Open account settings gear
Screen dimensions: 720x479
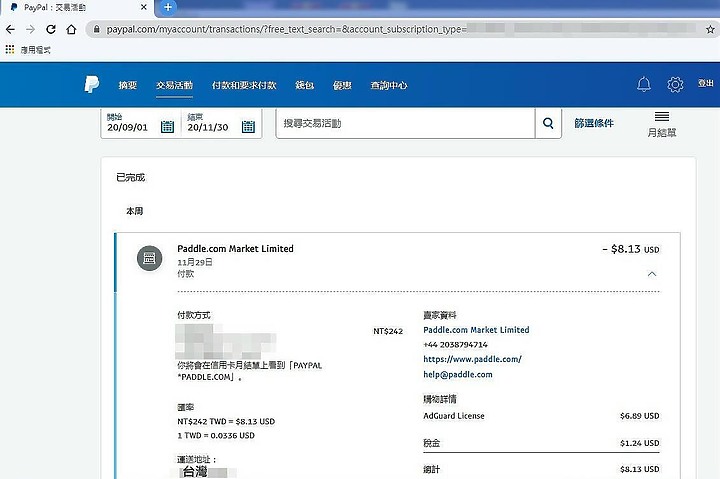coord(675,85)
